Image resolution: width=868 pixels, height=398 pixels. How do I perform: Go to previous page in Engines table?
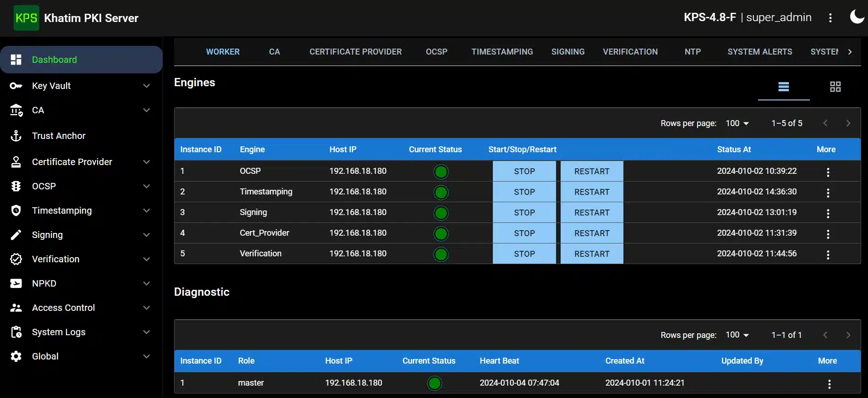click(825, 123)
